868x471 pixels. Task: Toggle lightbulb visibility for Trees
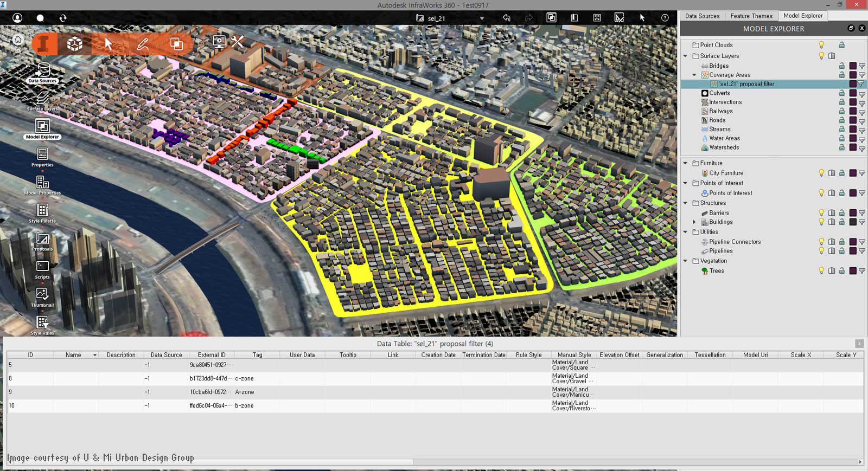click(x=821, y=271)
